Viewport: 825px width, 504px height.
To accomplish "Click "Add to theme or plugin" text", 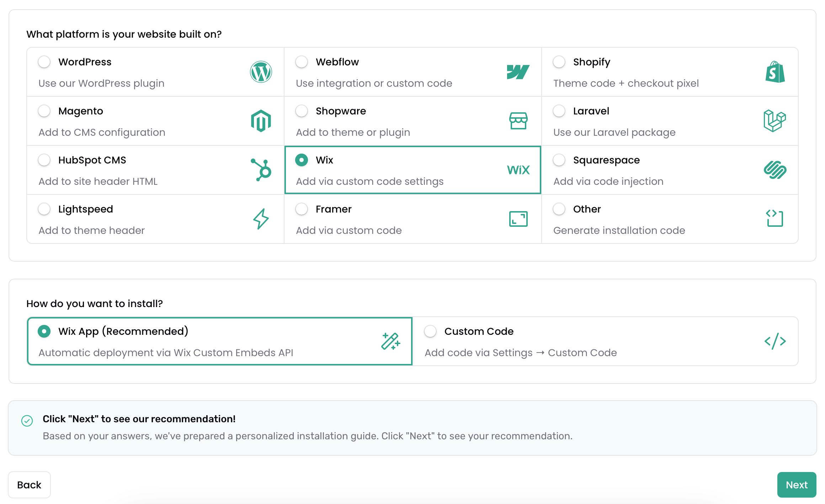I will pyautogui.click(x=353, y=132).
